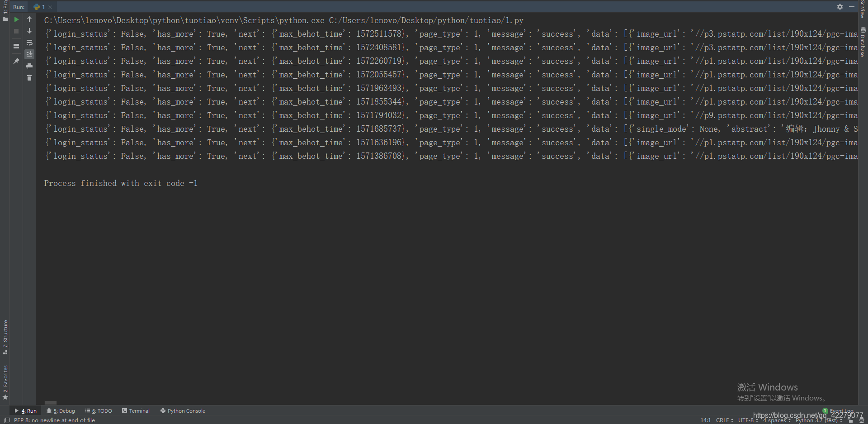This screenshot has height=424, width=868.
Task: Hide the Run tool window with minus icon
Action: coord(852,7)
